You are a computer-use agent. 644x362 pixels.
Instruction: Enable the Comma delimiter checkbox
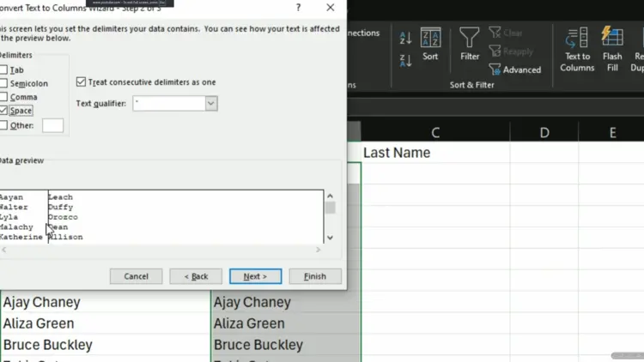[x=3, y=97]
